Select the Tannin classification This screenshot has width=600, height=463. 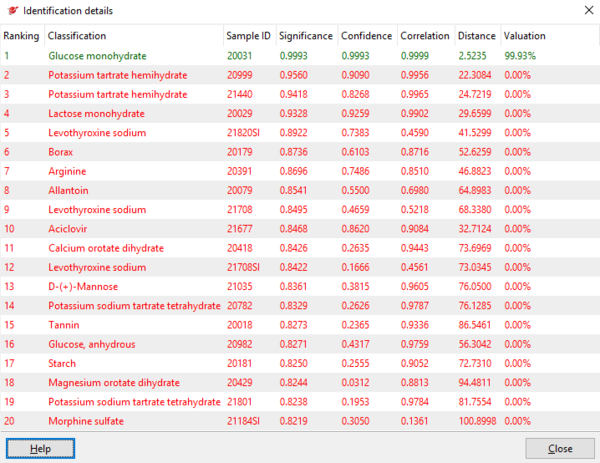click(x=64, y=325)
